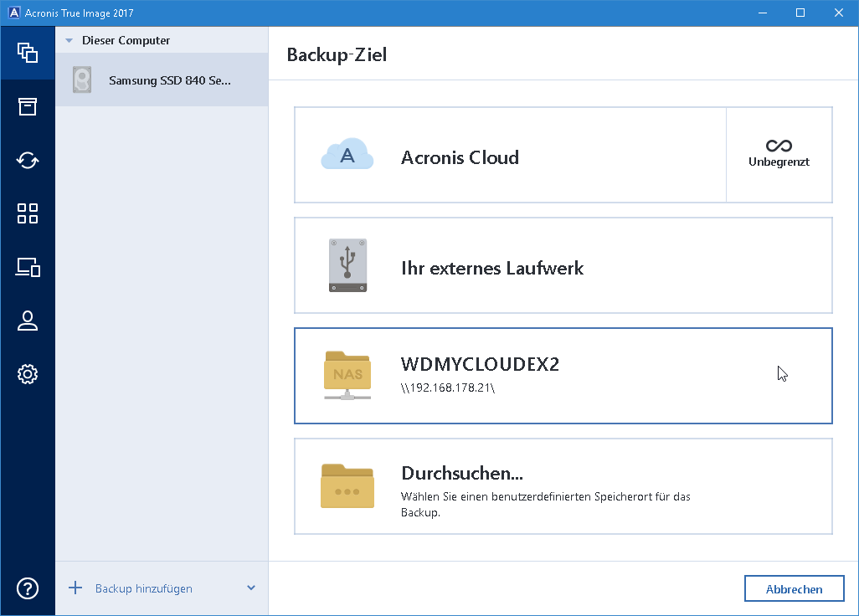Screen dimensions: 859x616
Task: Click Durchsuchen... to browse for location
Action: point(563,486)
